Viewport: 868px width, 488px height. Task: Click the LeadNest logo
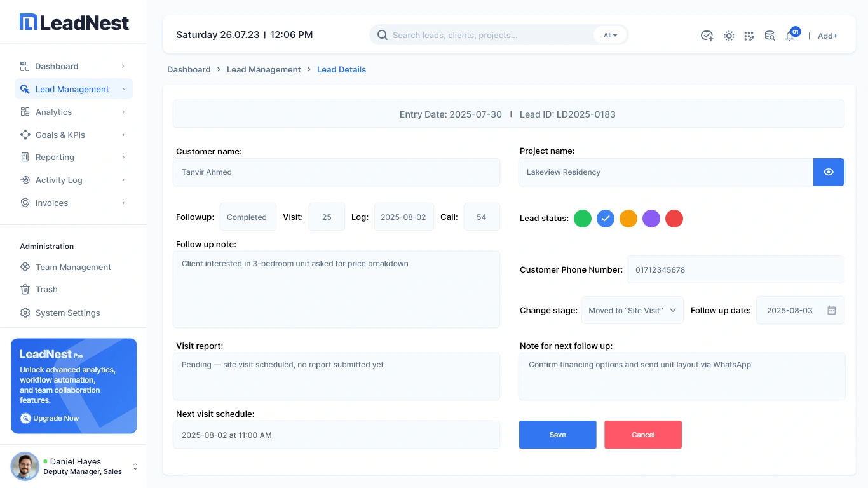tap(74, 23)
